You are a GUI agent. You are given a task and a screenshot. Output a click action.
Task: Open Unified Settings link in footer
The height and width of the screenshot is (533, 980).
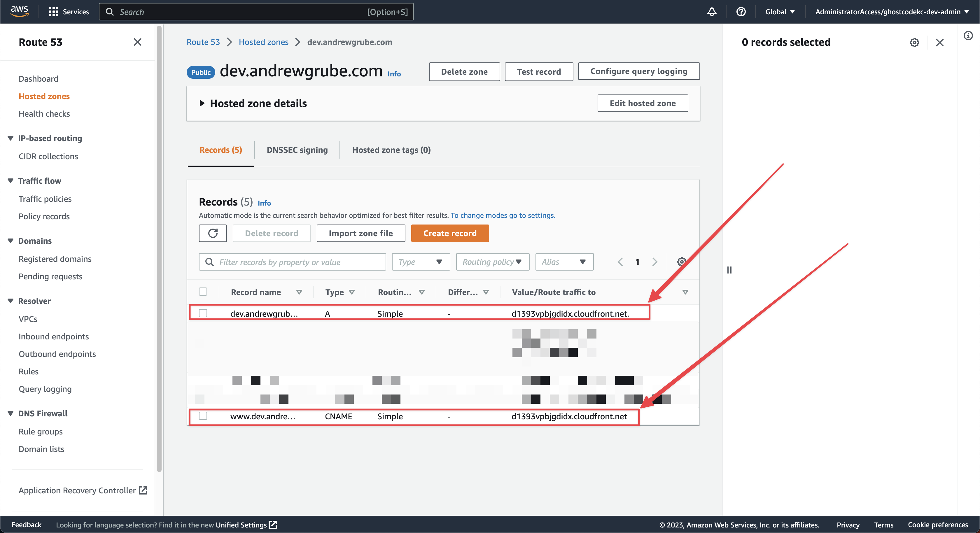[x=246, y=525]
